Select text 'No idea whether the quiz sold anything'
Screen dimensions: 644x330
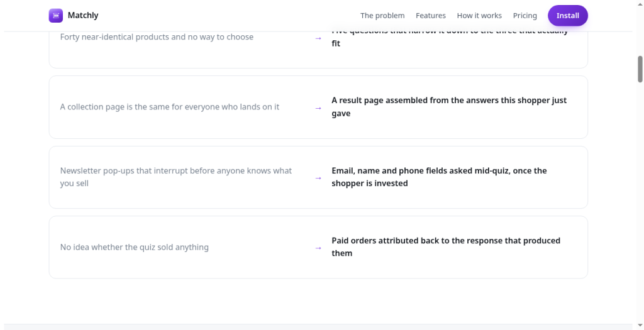[135, 247]
